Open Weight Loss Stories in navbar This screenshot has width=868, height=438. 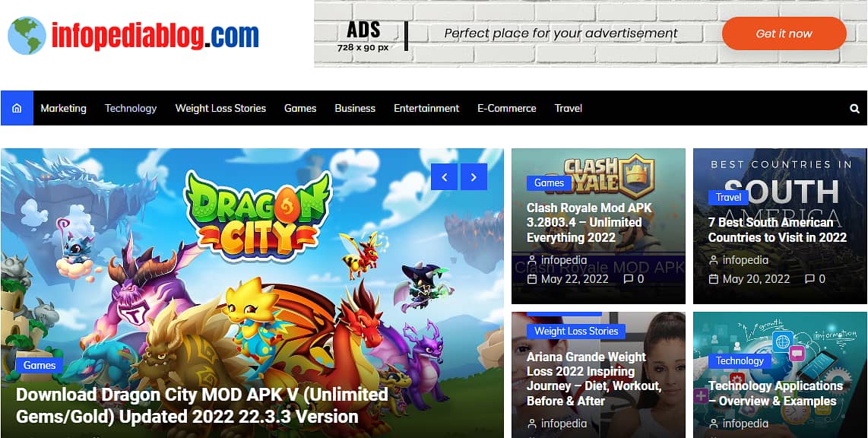[x=220, y=109]
